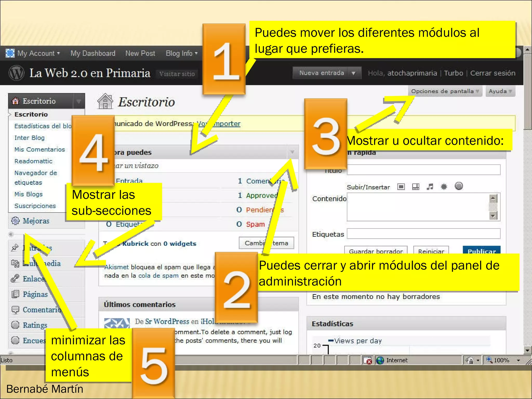The height and width of the screenshot is (399, 532).
Task: Click the Cerrar sesión link
Action: 493,73
